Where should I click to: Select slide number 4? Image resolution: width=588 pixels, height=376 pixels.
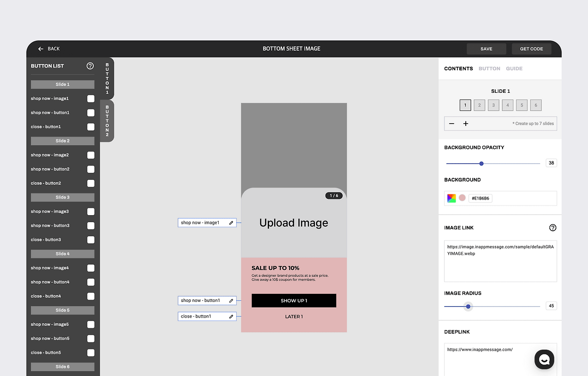pos(508,105)
